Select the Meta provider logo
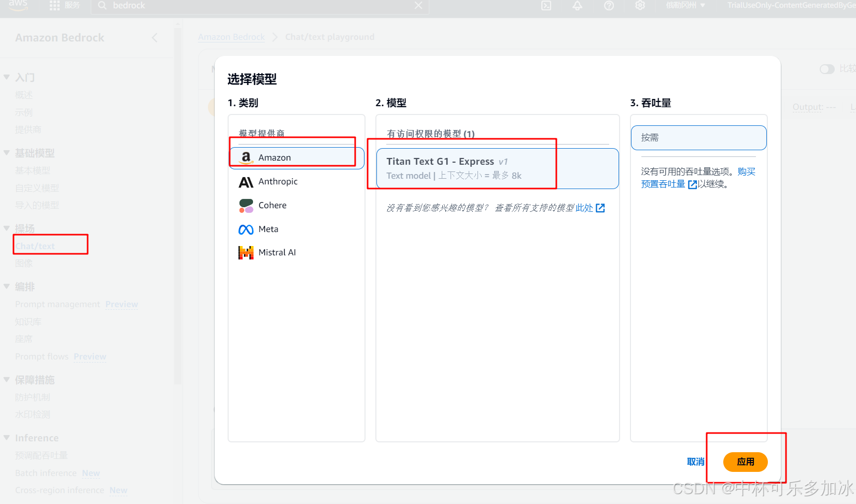Screen dimensions: 856x504 (x=246, y=229)
